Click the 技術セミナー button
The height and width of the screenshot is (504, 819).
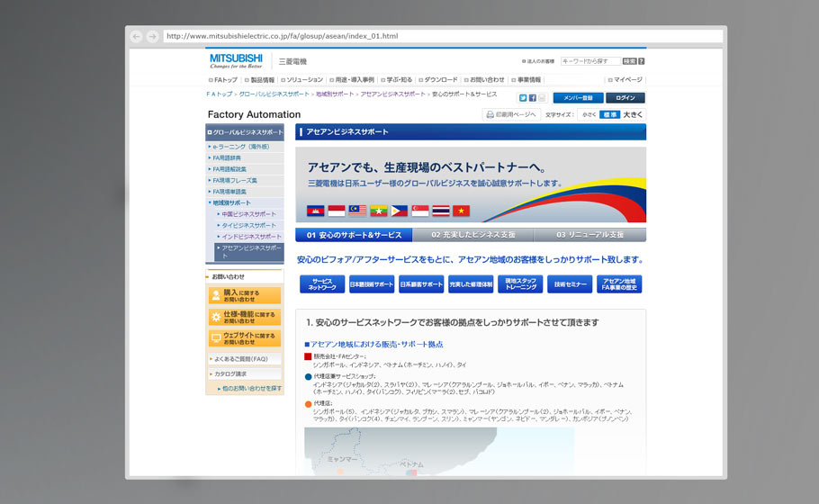570,284
